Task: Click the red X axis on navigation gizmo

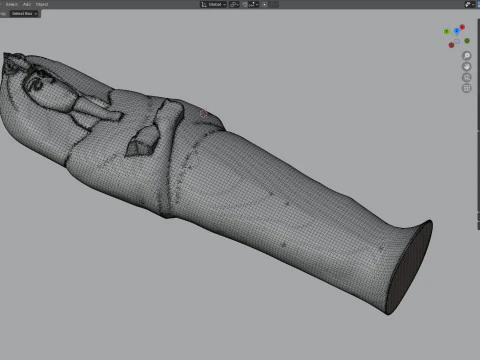Action: [x=462, y=27]
